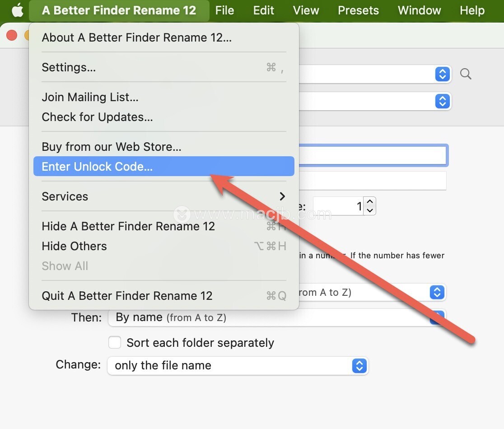
Task: Focus the blue-outlined text field
Action: coord(373,155)
